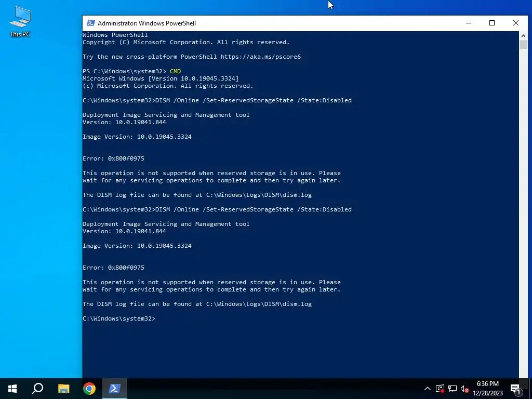
Task: Open the notification center icon
Action: coord(516,389)
